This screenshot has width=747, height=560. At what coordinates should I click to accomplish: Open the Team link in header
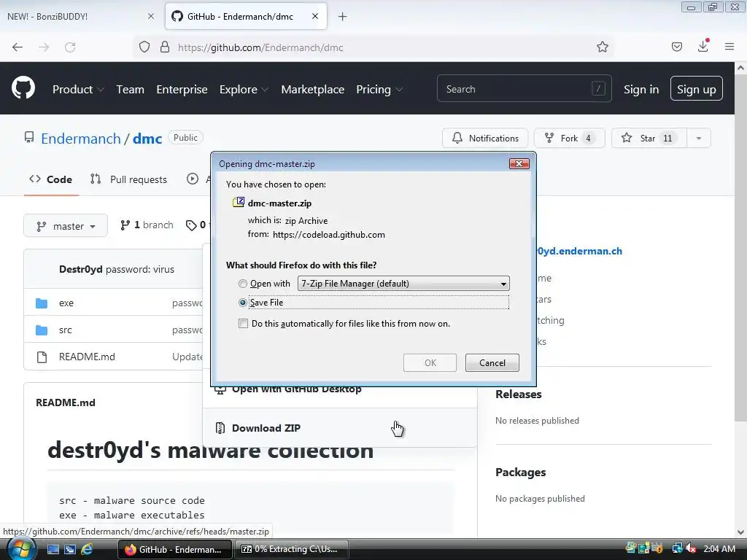click(x=130, y=89)
